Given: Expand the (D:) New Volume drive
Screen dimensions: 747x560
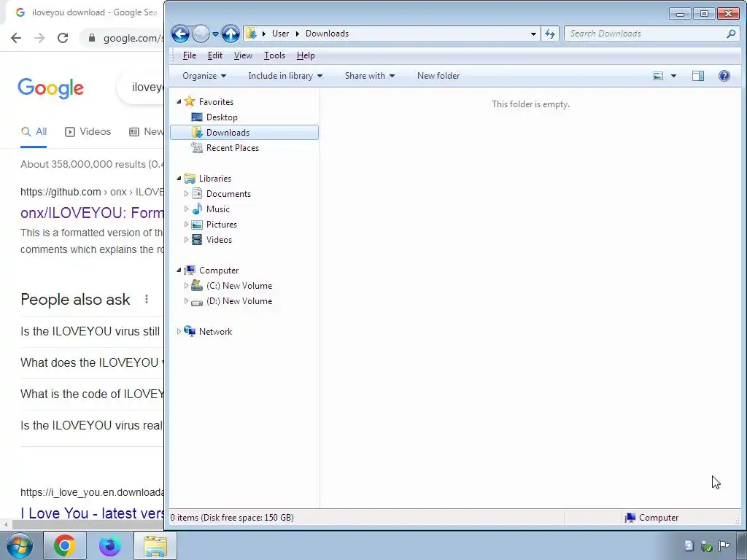Looking at the screenshot, I should click(186, 301).
